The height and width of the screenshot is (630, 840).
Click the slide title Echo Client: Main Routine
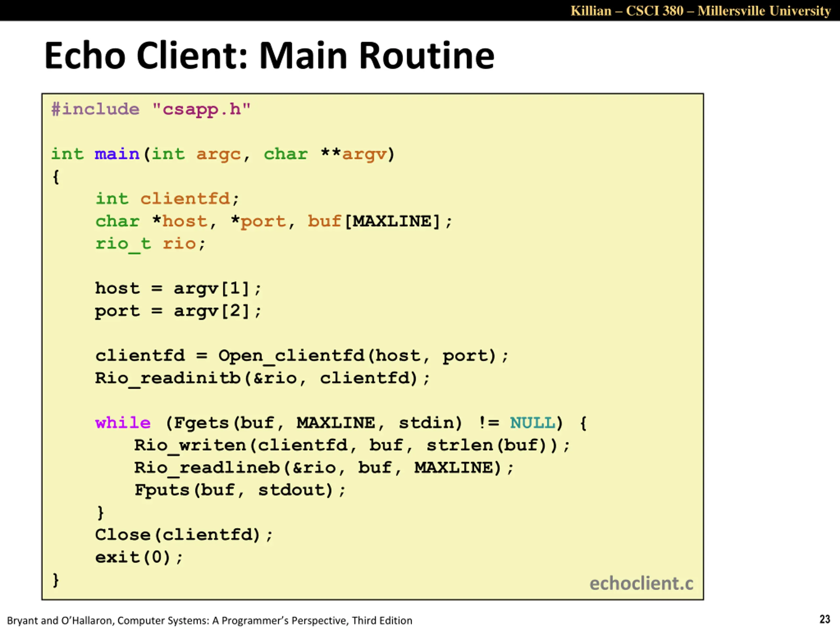pyautogui.click(x=269, y=56)
